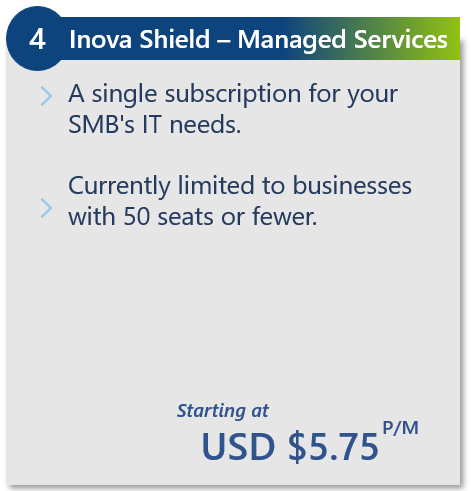Viewport: 471px width, 491px height.
Task: Click the 'USD' currency label
Action: [238, 446]
